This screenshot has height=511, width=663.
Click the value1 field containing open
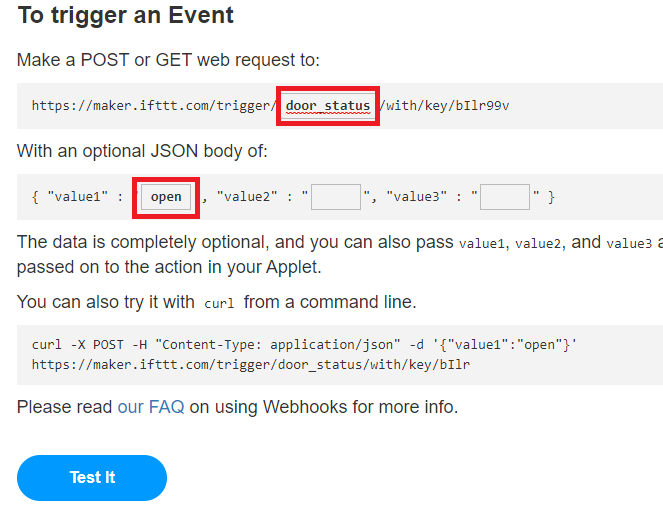pos(166,196)
